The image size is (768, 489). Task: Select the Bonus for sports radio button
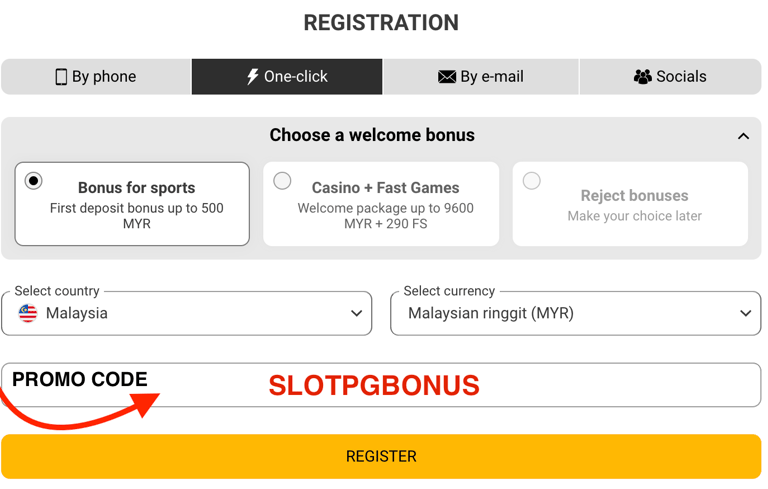coord(34,181)
